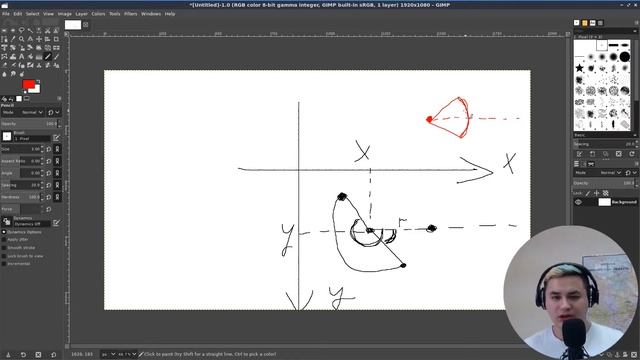
Task: Enable Lock brush to view
Action: click(x=4, y=256)
